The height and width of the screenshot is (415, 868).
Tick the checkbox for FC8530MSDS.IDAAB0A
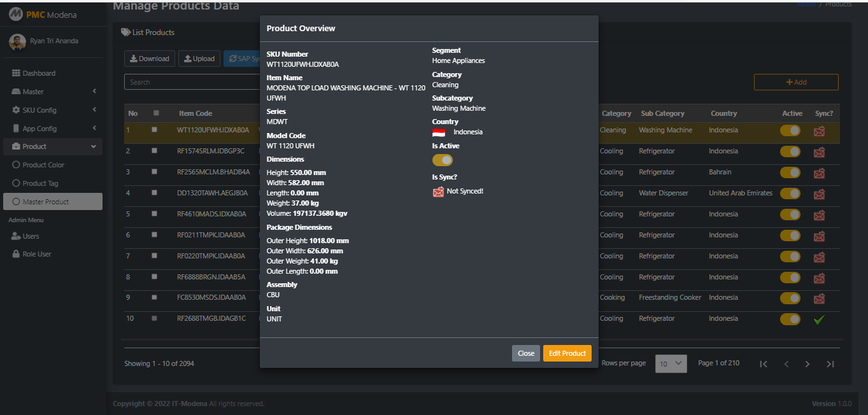154,297
